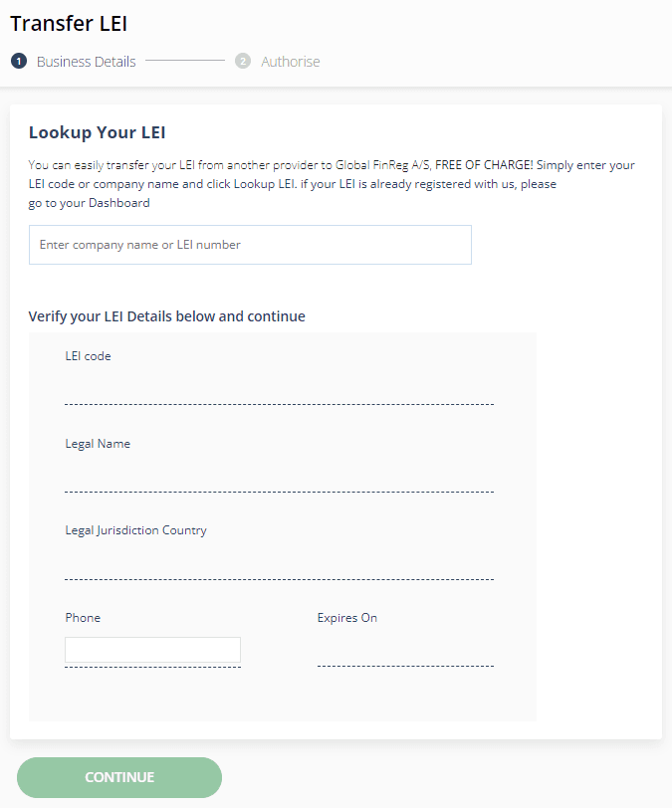Click the Expires On label
672x808 pixels.
click(347, 618)
